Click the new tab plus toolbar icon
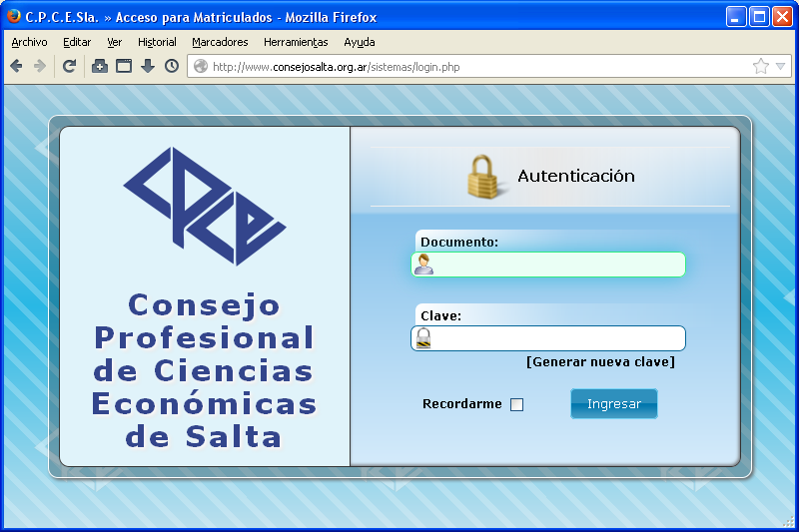Viewport: 799px width, 532px height. 99,66
